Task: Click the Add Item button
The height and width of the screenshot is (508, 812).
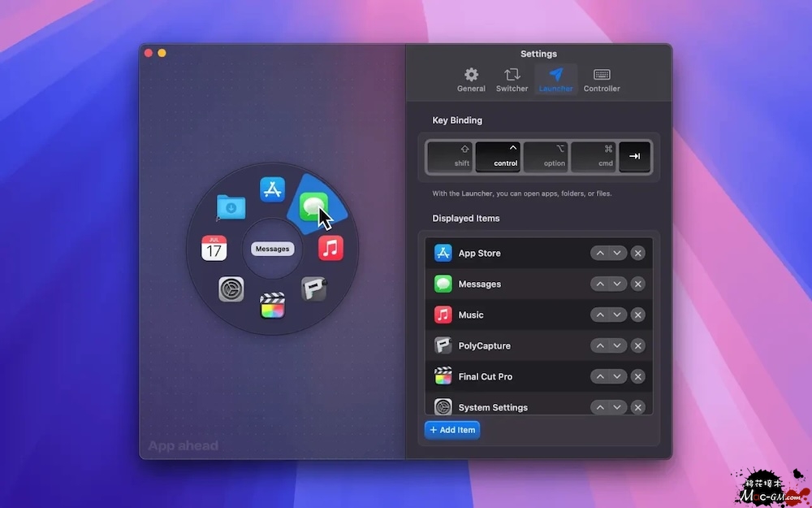Action: pyautogui.click(x=452, y=430)
